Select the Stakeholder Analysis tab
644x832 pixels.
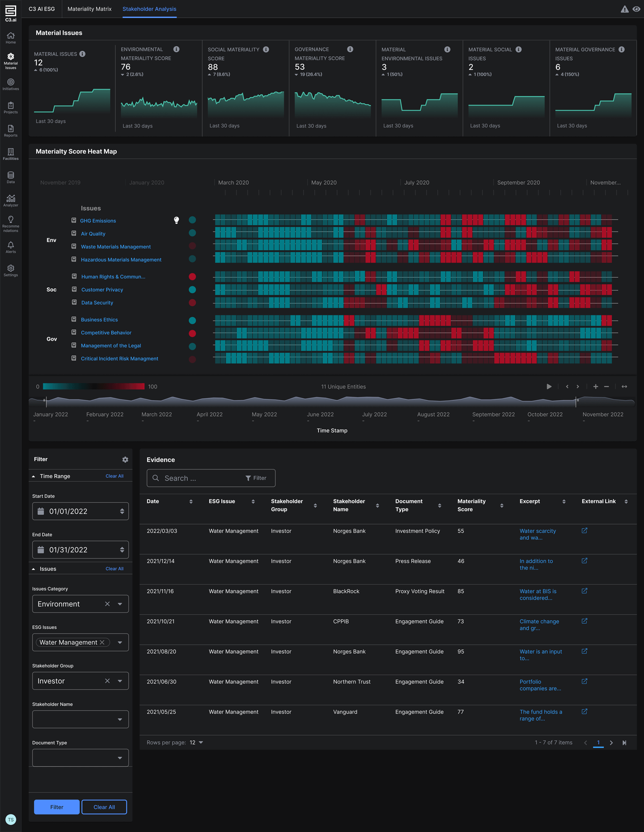(x=149, y=9)
